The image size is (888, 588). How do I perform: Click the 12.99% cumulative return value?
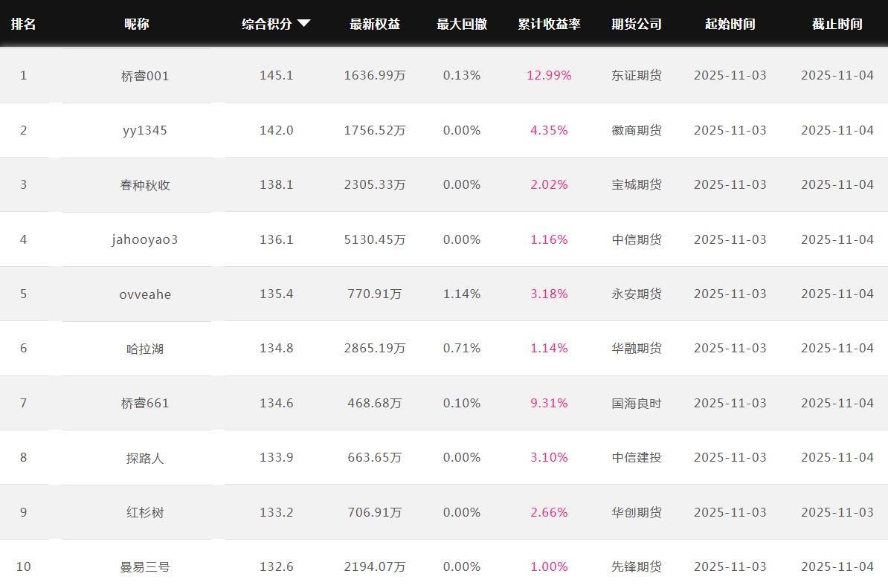[x=549, y=76]
